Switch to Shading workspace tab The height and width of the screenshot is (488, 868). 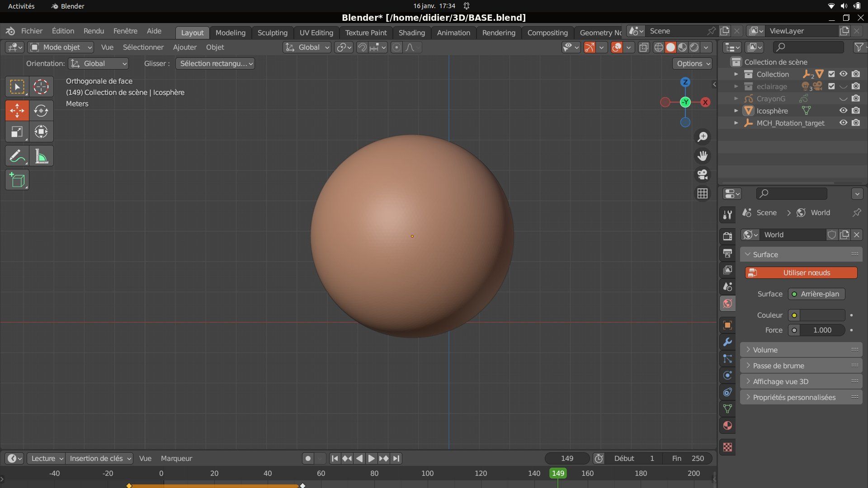click(x=412, y=33)
